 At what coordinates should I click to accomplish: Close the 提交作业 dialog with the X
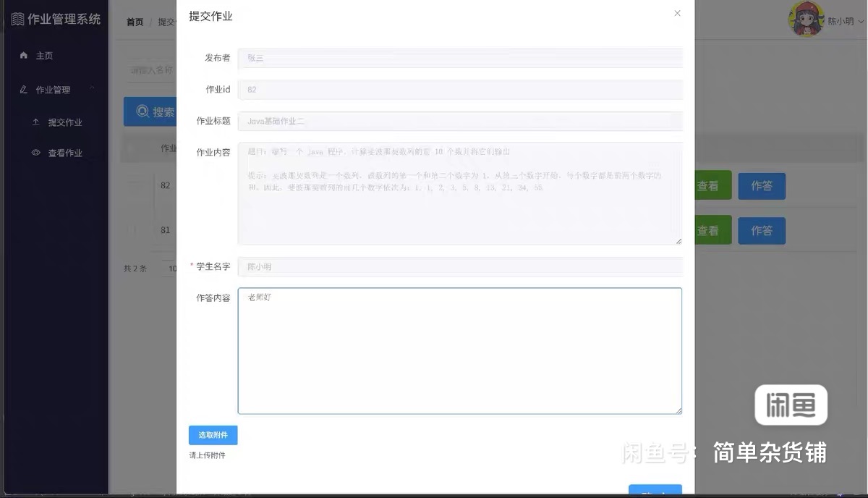[677, 13]
